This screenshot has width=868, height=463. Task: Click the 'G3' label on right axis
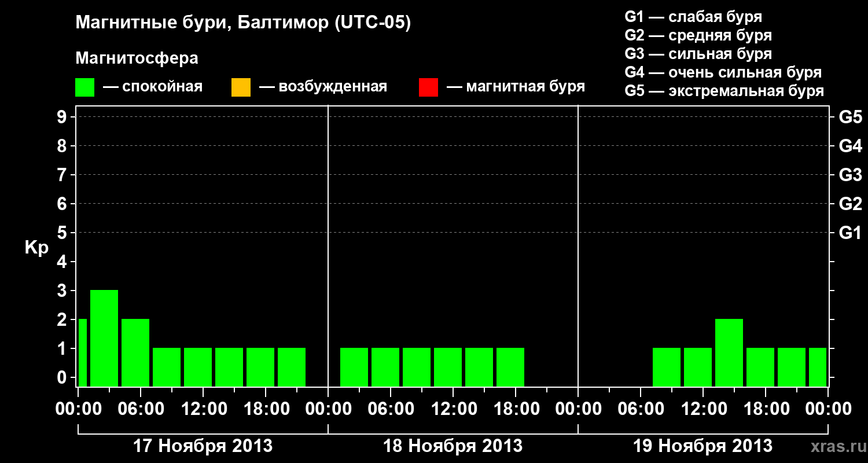(x=850, y=175)
